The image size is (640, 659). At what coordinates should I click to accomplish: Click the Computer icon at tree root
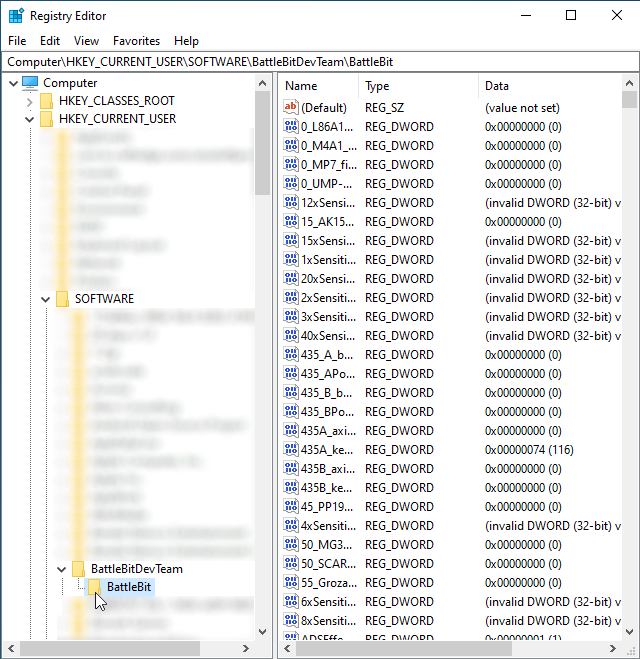pyautogui.click(x=30, y=83)
